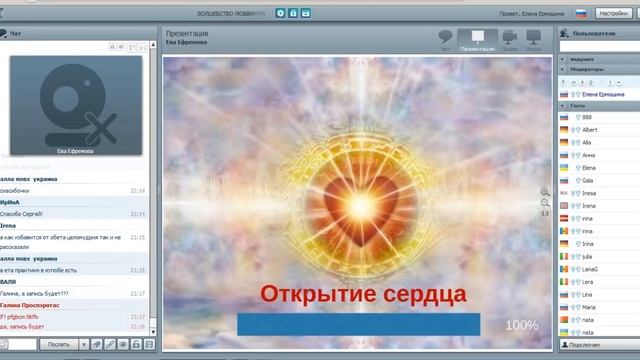Image resolution: width=640 pixels, height=360 pixels.
Task: Click the Ukrainian flag beside Elena
Action: tap(564, 168)
